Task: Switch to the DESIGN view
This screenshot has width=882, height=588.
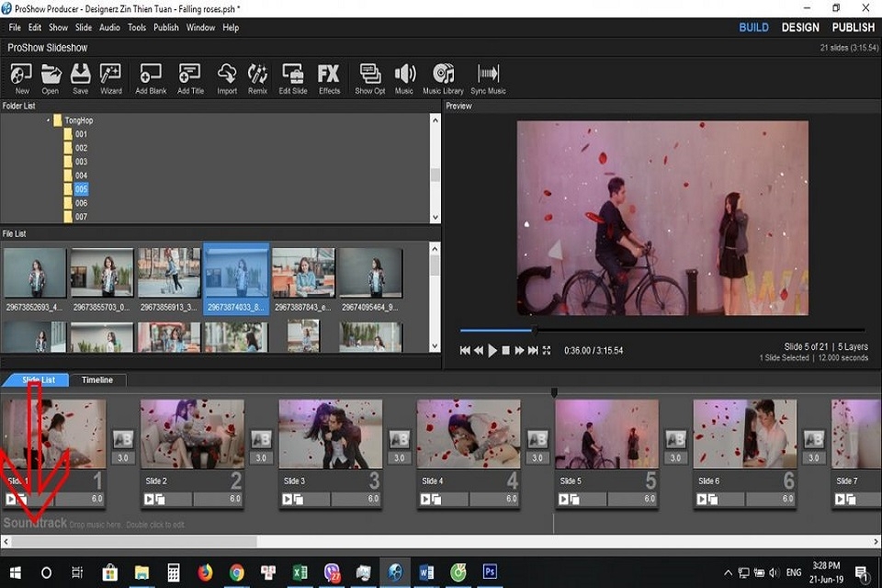Action: [799, 28]
